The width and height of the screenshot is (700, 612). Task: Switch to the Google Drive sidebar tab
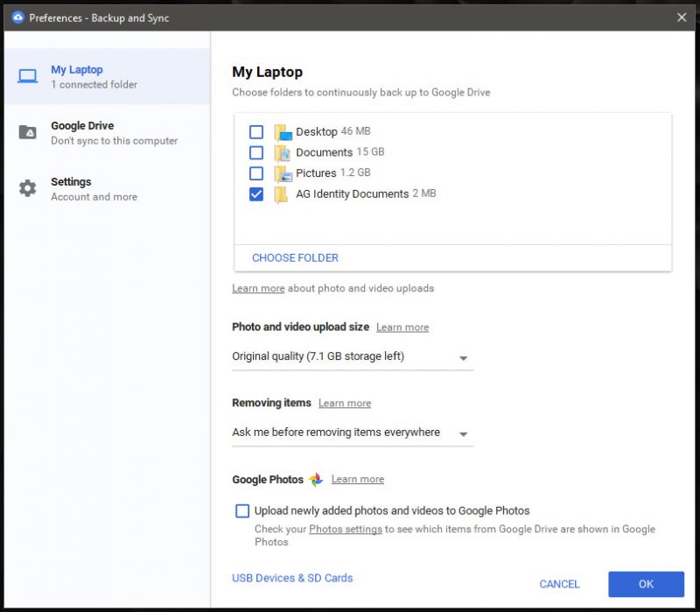pos(107,133)
